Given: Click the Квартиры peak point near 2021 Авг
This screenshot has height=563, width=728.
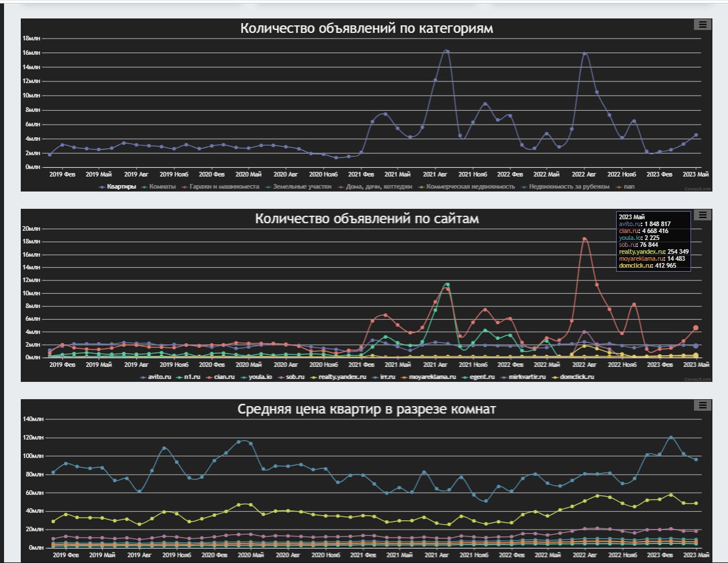Looking at the screenshot, I should click(446, 51).
